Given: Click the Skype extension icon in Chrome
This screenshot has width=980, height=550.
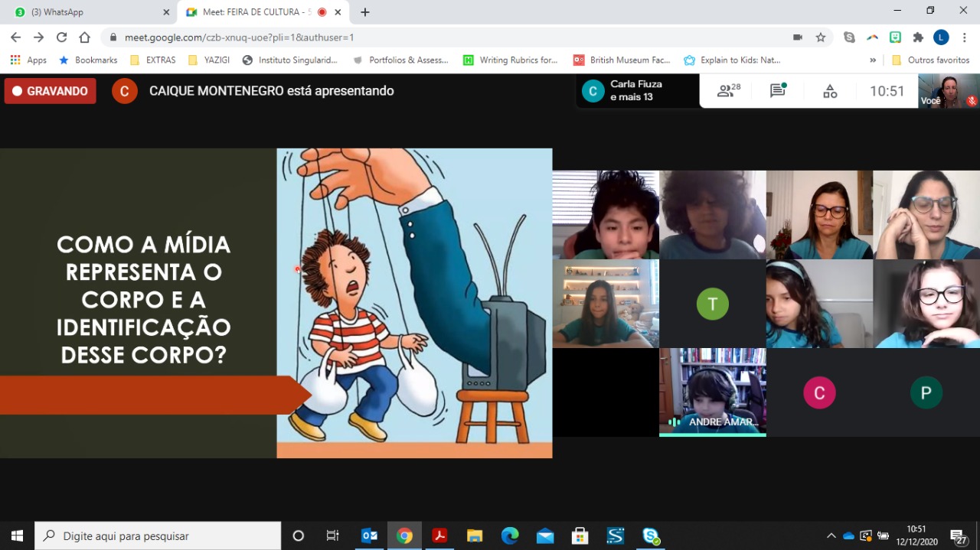Looking at the screenshot, I should coord(849,37).
